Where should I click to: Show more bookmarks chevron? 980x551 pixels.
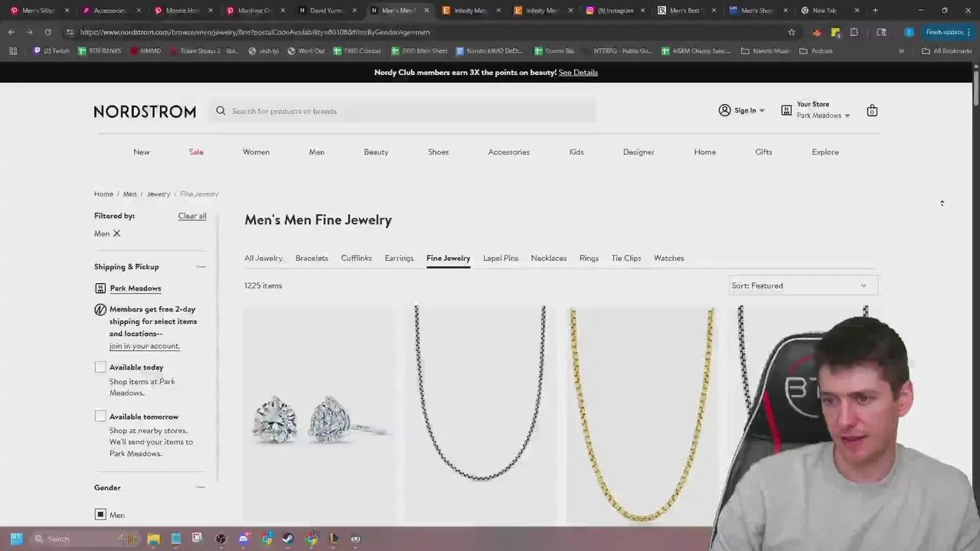901,51
